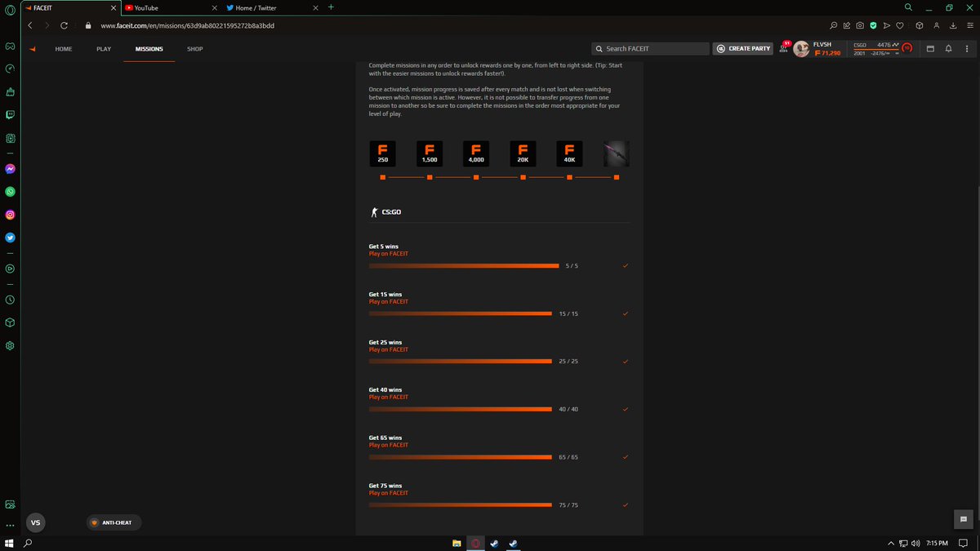This screenshot has height=551, width=980.
Task: Open Windows taskbar search
Action: pos(29,543)
